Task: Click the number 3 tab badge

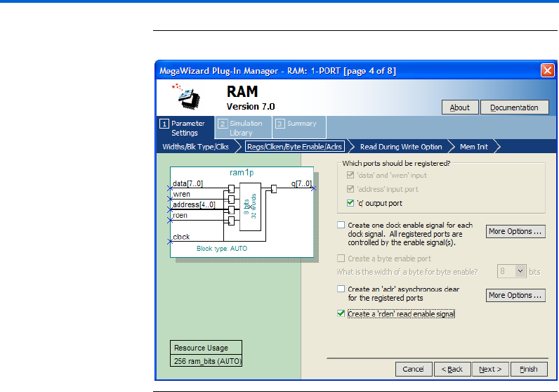Action: 280,124
